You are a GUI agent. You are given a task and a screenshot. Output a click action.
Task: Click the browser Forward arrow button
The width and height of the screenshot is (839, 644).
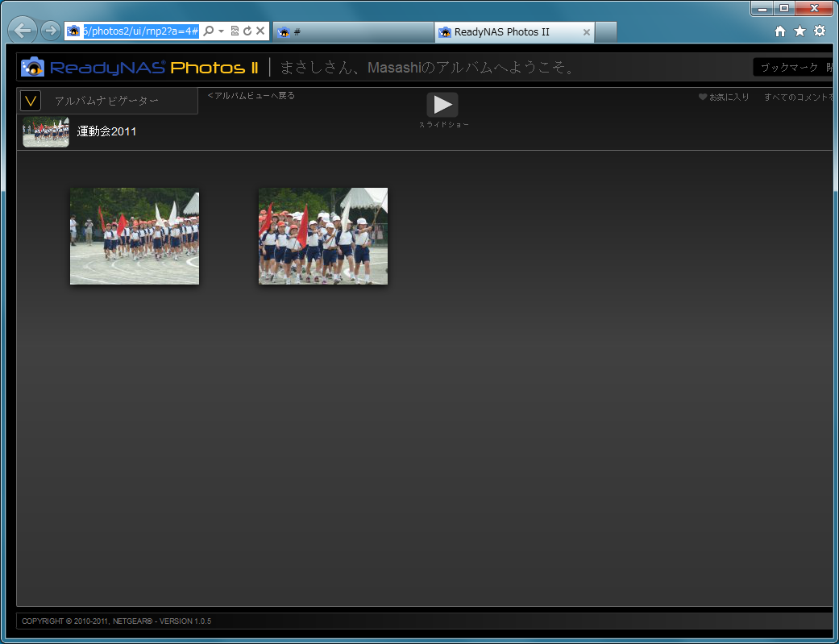click(x=50, y=31)
